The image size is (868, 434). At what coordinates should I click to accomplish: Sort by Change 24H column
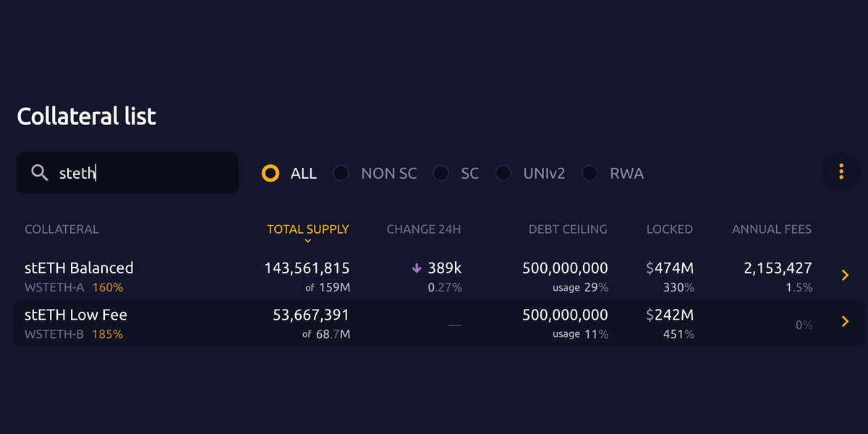(x=424, y=229)
